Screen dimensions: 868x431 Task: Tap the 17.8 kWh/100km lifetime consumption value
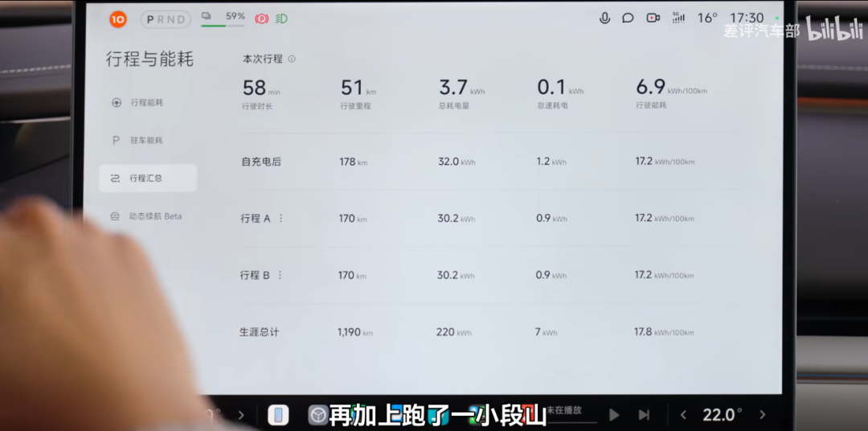click(664, 332)
